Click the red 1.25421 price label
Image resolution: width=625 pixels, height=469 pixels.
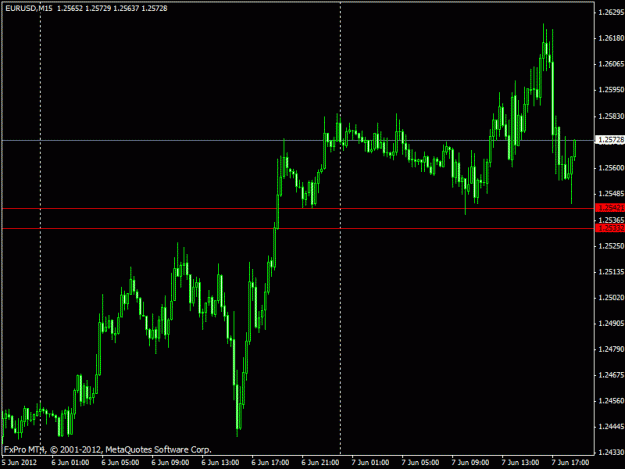click(x=610, y=208)
